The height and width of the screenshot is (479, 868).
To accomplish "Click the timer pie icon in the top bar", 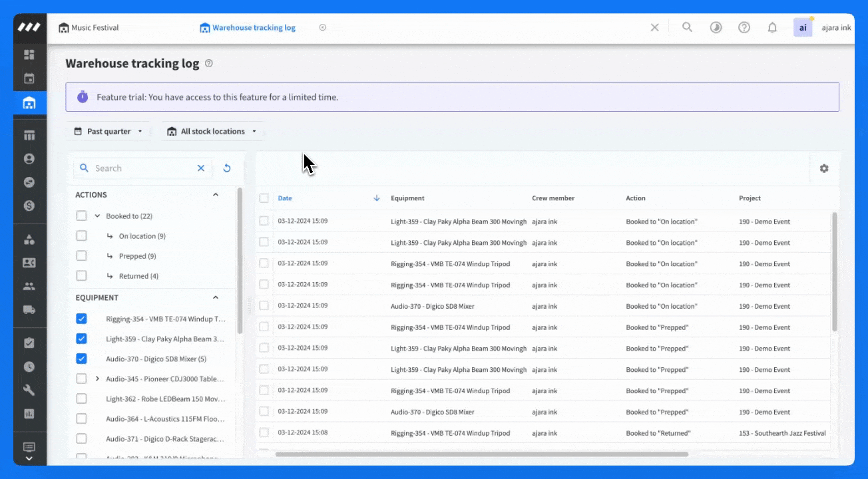I will (716, 27).
